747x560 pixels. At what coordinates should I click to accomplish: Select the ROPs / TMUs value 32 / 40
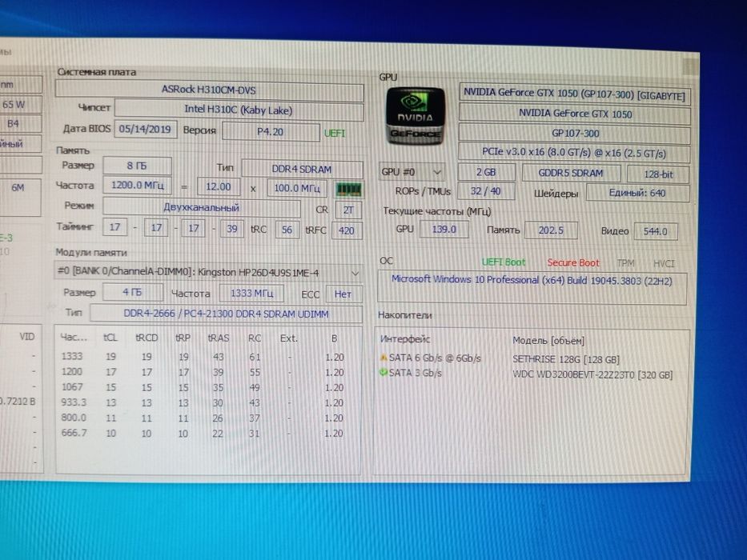point(486,191)
